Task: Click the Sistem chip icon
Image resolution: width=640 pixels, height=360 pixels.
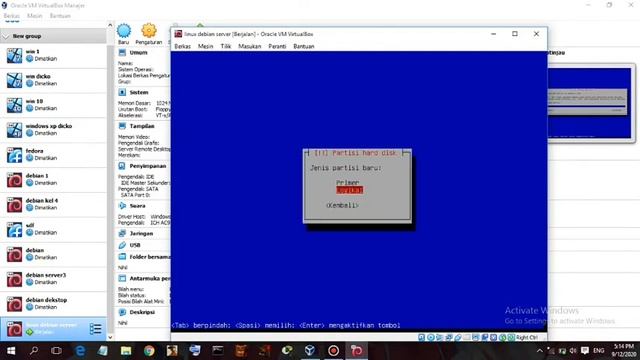Action: pos(122,93)
